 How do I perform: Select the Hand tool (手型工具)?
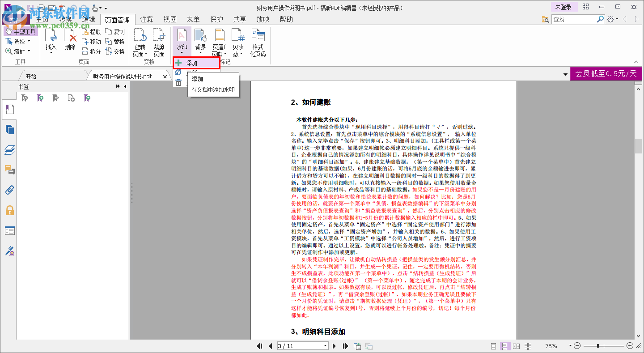[x=21, y=32]
